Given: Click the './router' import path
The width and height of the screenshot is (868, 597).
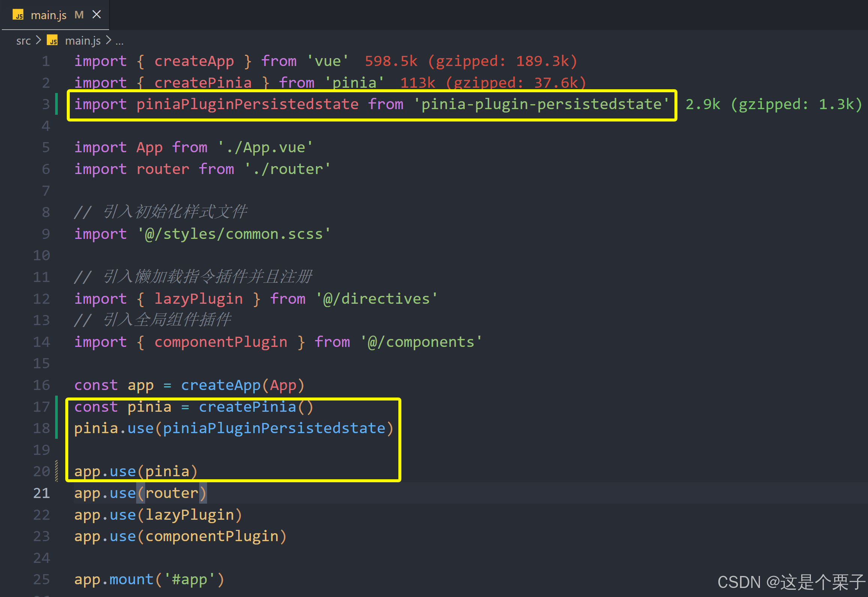Looking at the screenshot, I should click(287, 169).
